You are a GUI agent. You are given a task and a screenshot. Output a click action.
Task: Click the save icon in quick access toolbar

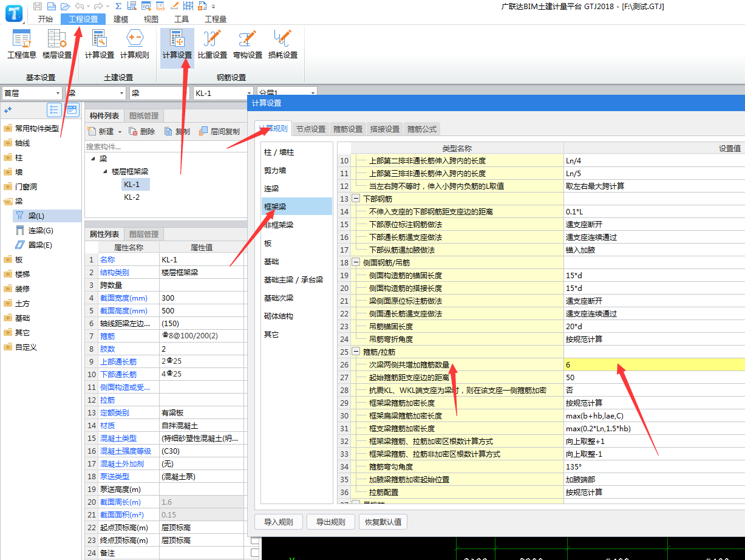(x=38, y=6)
